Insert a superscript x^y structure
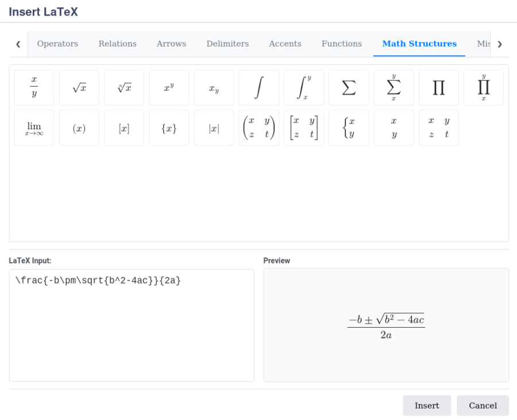 168,87
